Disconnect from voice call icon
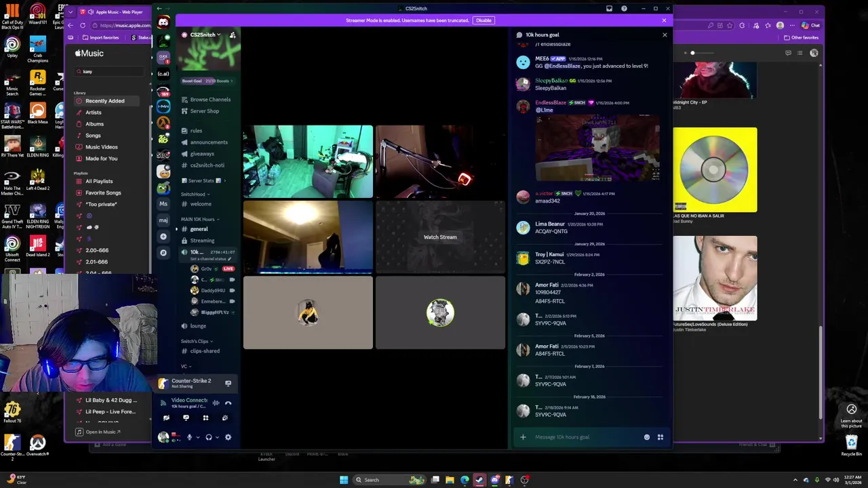Image resolution: width=868 pixels, height=488 pixels. (x=228, y=403)
